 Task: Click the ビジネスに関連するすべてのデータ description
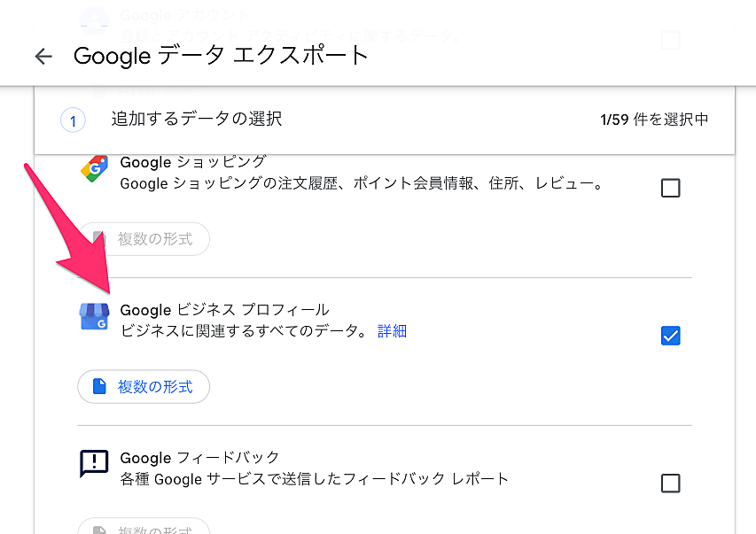pyautogui.click(x=244, y=331)
